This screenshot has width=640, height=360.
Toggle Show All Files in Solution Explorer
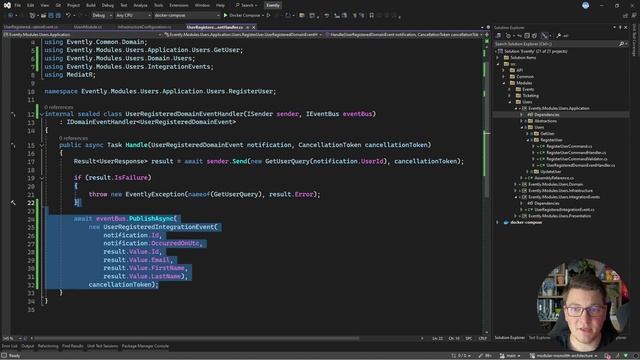tap(534, 36)
